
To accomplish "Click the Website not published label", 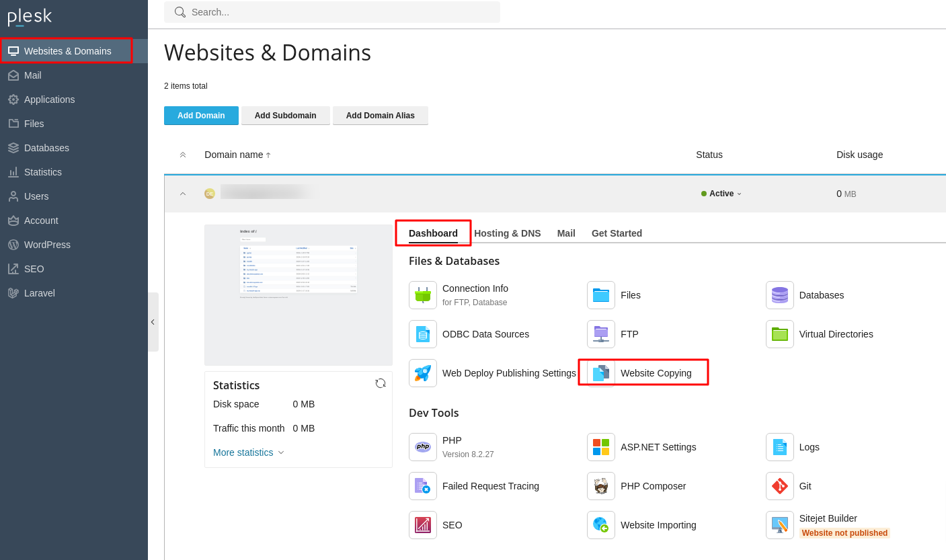I will pyautogui.click(x=844, y=533).
